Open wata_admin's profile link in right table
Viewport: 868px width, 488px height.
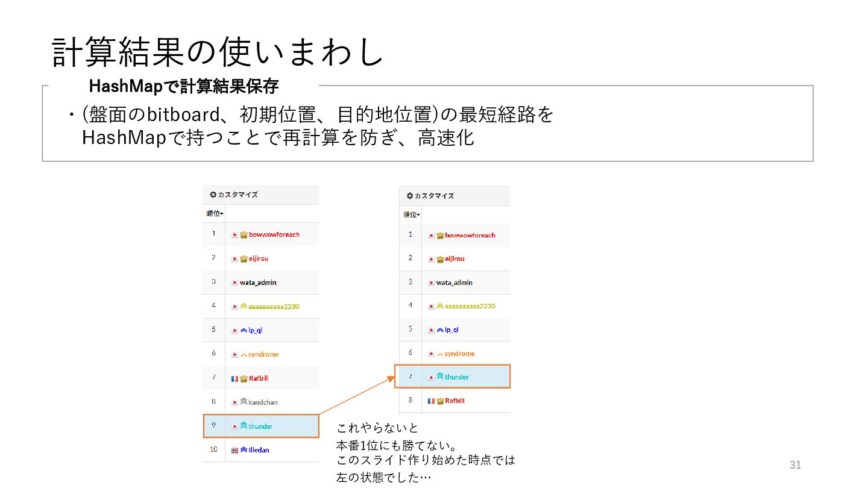454,283
